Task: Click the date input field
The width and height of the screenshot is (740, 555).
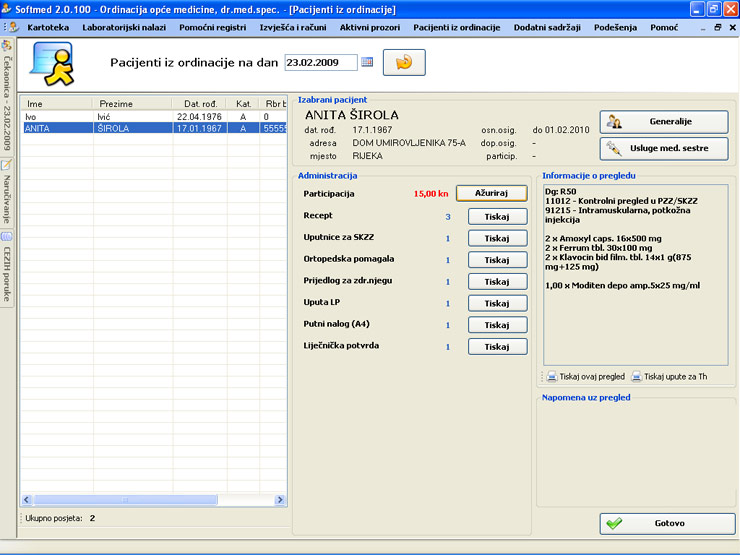Action: click(x=320, y=62)
